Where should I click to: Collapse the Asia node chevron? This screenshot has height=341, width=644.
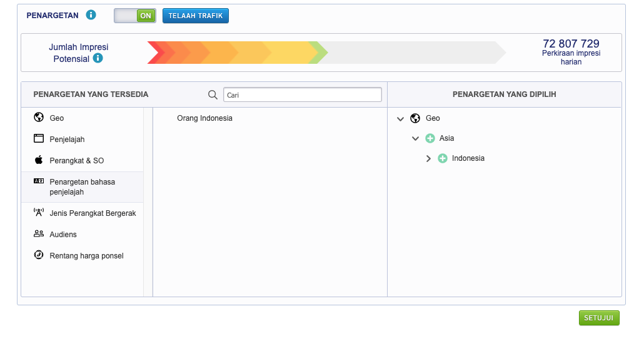click(415, 138)
